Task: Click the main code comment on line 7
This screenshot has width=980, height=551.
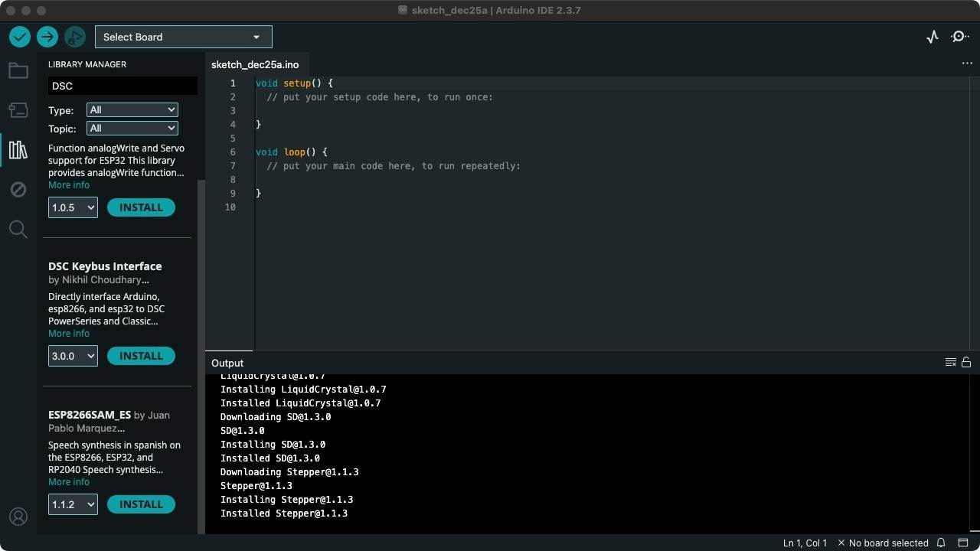Action: pos(394,165)
